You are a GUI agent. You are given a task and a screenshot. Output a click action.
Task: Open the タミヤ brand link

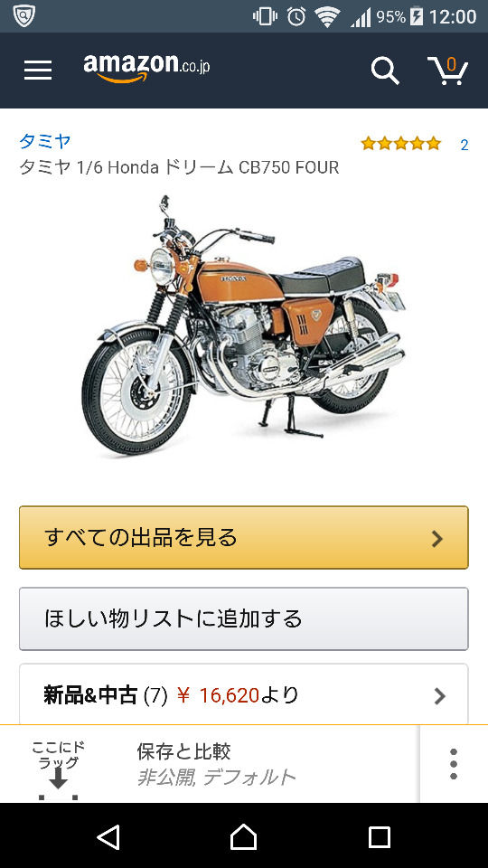click(x=45, y=141)
